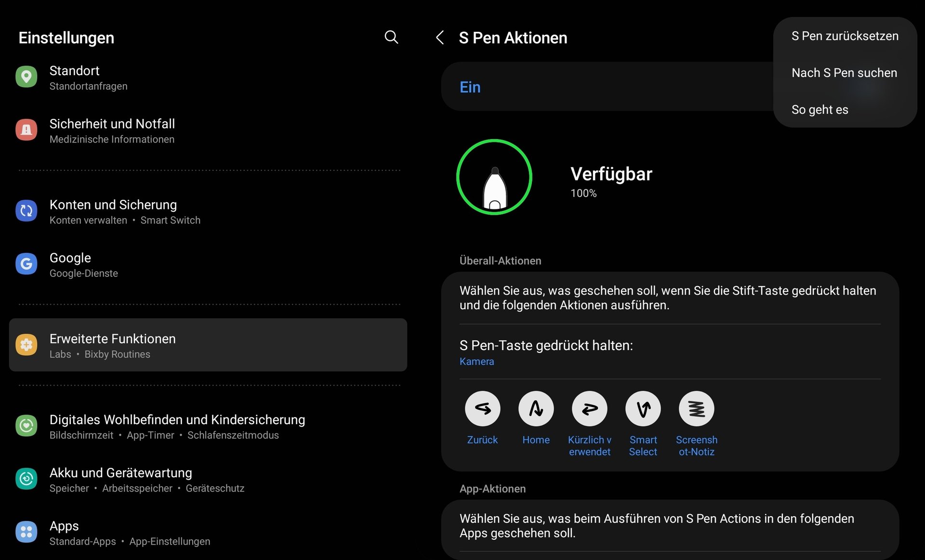Open the Apps settings row
The width and height of the screenshot is (925, 560).
pyautogui.click(x=208, y=532)
